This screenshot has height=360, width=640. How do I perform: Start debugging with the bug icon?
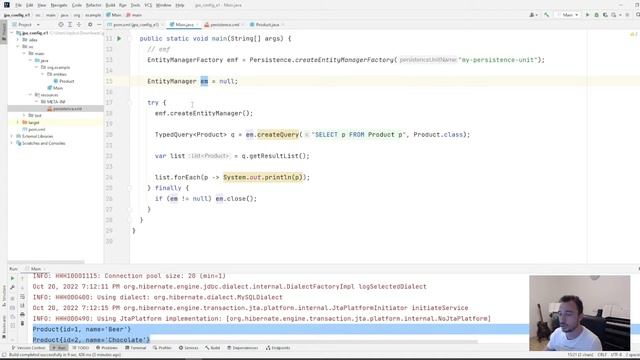click(596, 15)
